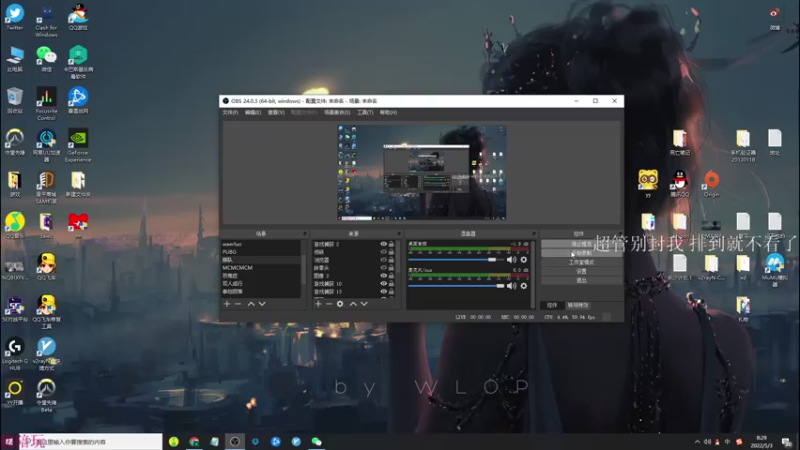Viewport: 800px width, 450px height.
Task: Click WeChat icon in the taskbar
Action: [316, 441]
